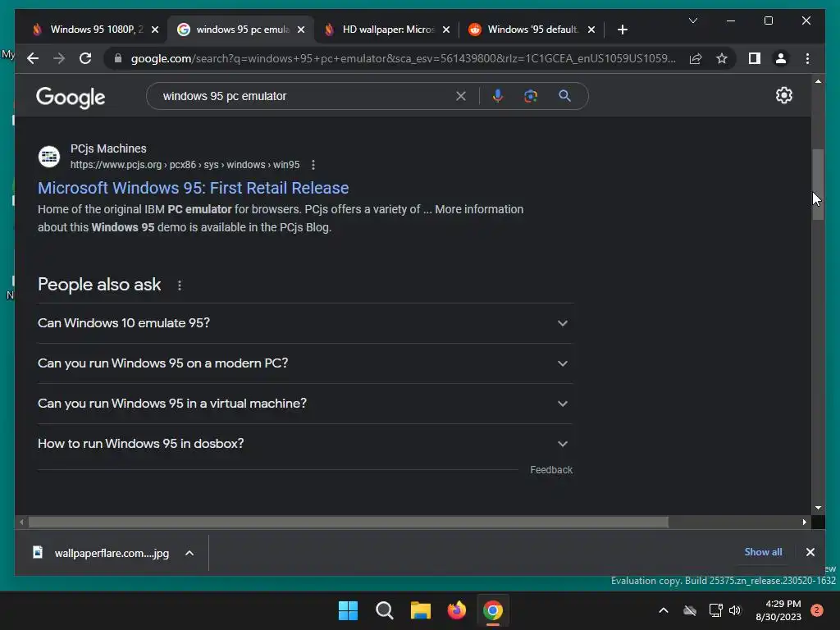Screen dimensions: 840x630
Task: Close the Windows '95 default tab
Action: click(591, 30)
